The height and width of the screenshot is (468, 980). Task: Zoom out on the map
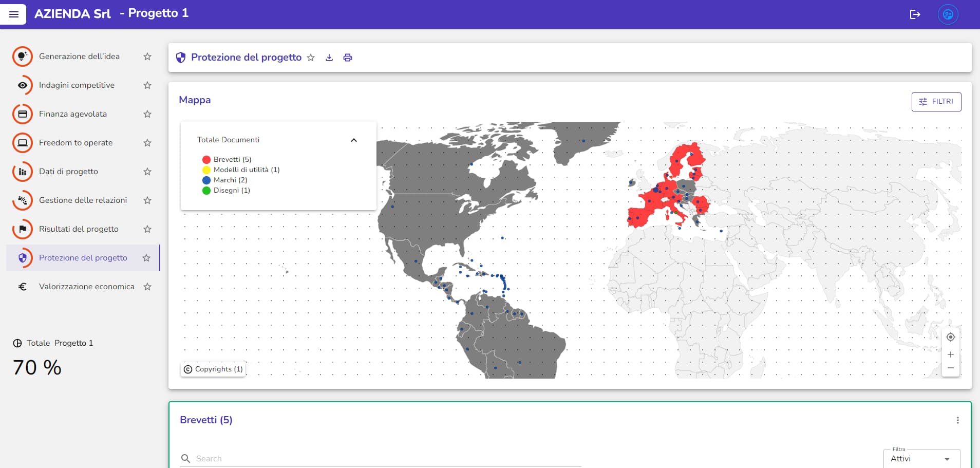coord(950,368)
